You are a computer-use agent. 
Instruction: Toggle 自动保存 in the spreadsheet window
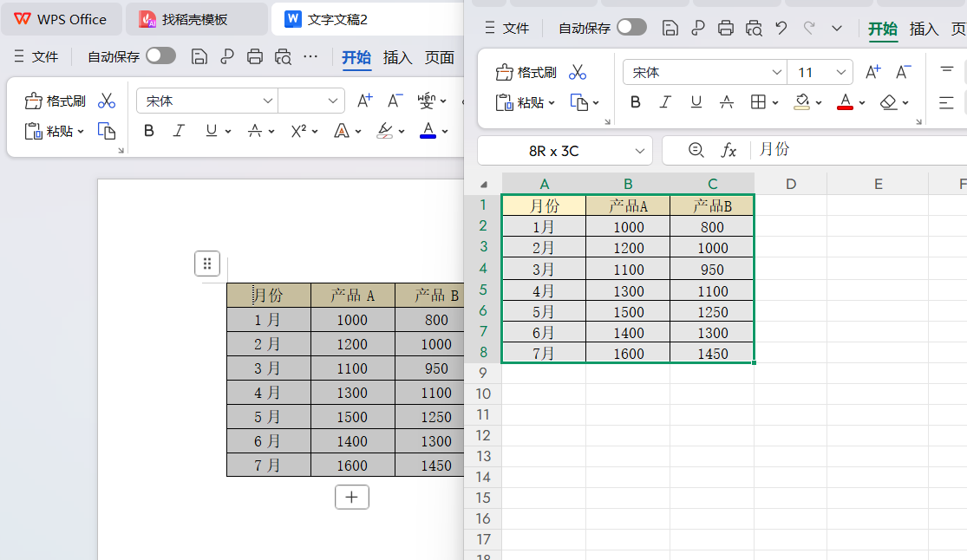pos(631,27)
